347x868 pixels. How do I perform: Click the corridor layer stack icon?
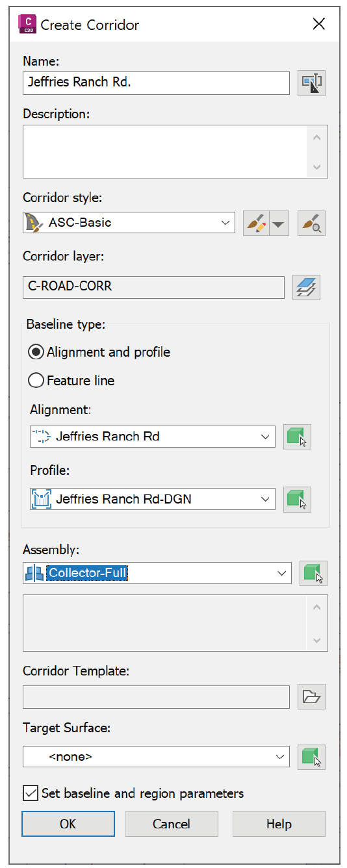[306, 287]
